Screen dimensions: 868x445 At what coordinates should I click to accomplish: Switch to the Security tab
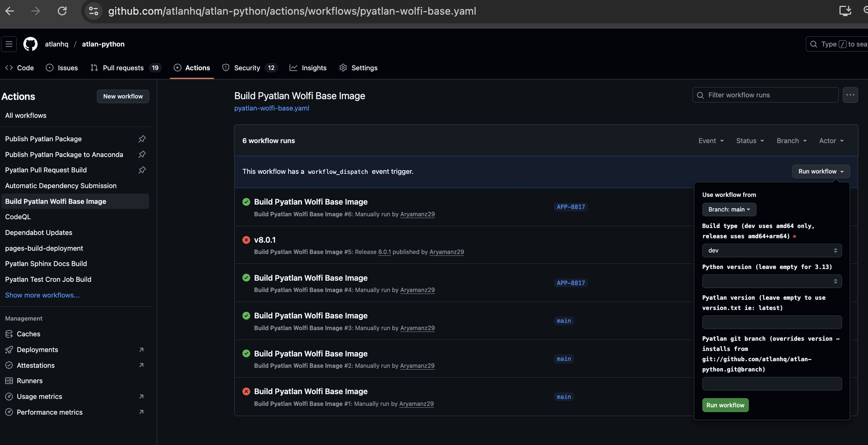pos(250,68)
